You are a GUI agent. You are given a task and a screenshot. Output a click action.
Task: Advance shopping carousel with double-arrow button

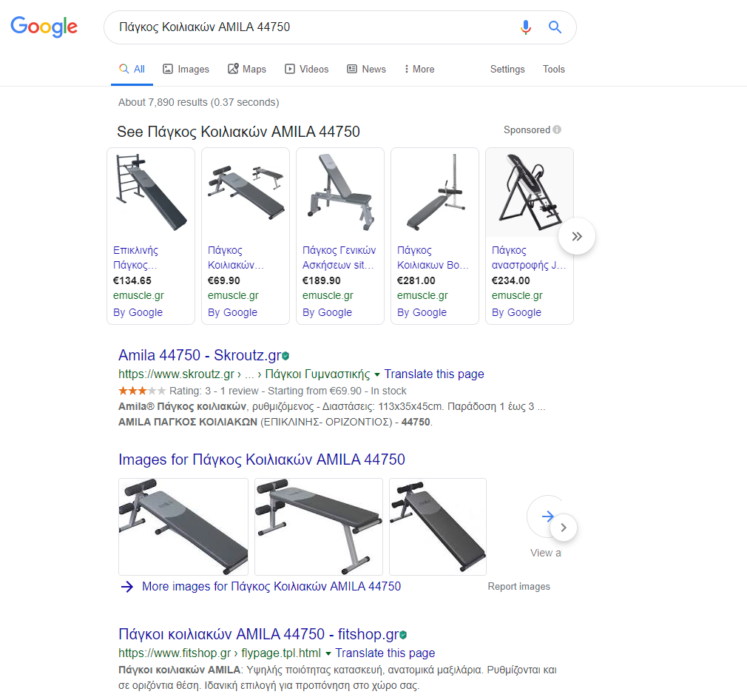577,236
